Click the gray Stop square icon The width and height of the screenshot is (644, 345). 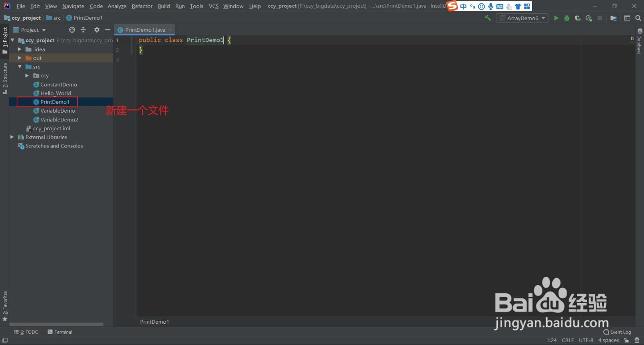600,18
